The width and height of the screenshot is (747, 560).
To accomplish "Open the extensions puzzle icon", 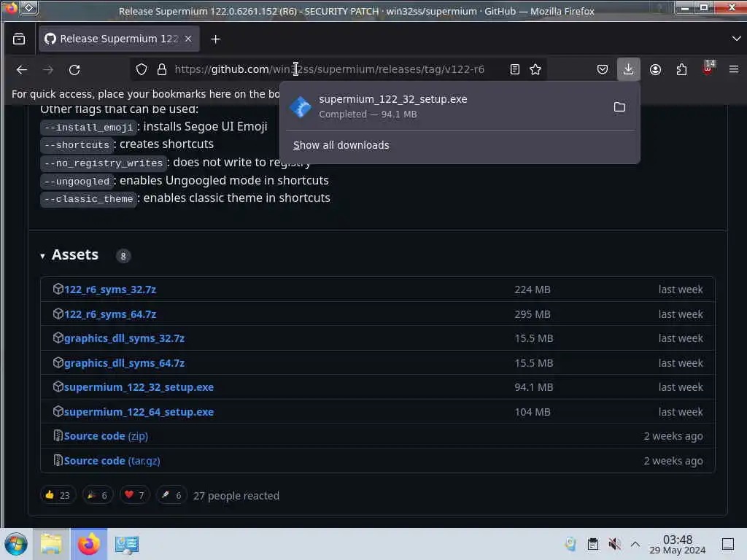I will coord(681,69).
